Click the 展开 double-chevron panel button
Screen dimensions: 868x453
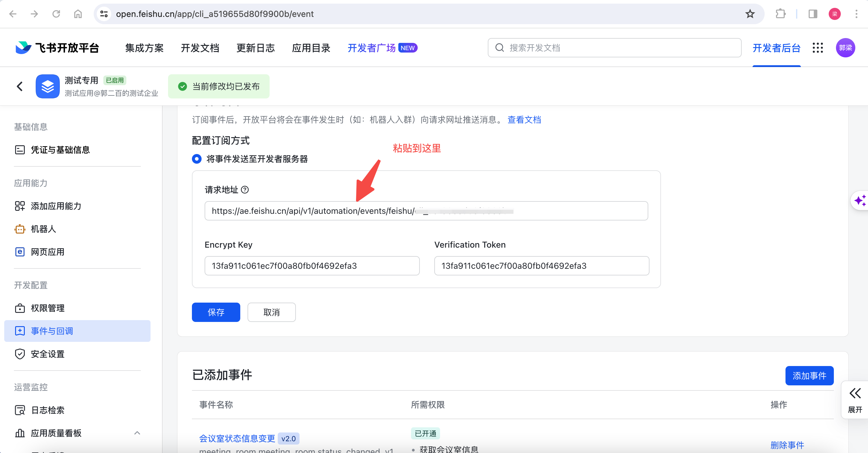pyautogui.click(x=855, y=400)
